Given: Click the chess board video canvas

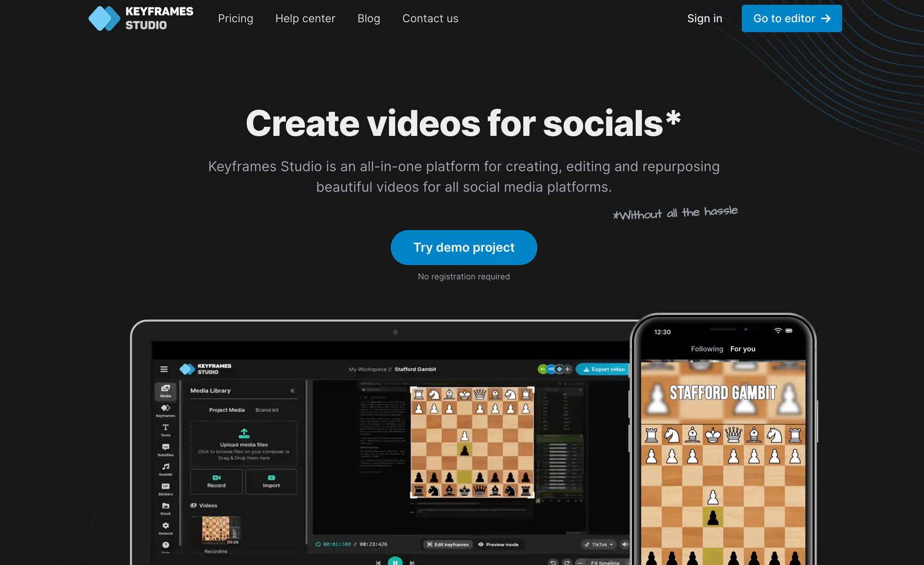Looking at the screenshot, I should tap(472, 443).
